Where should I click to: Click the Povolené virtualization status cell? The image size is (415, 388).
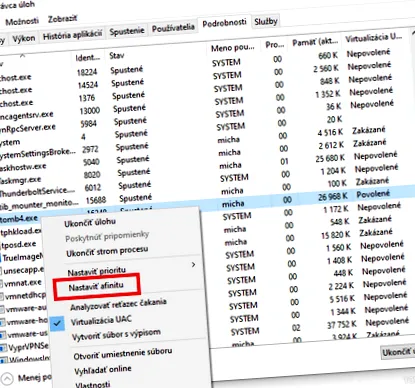click(373, 194)
